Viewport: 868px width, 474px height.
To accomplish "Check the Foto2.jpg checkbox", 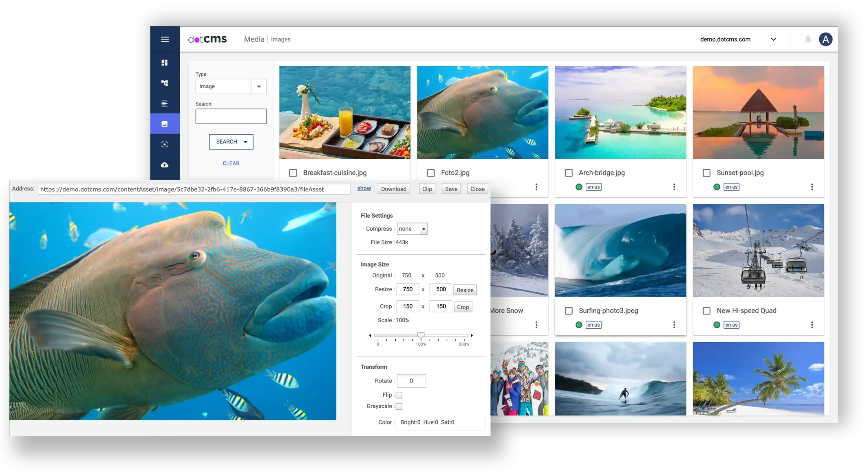I will pyautogui.click(x=431, y=173).
